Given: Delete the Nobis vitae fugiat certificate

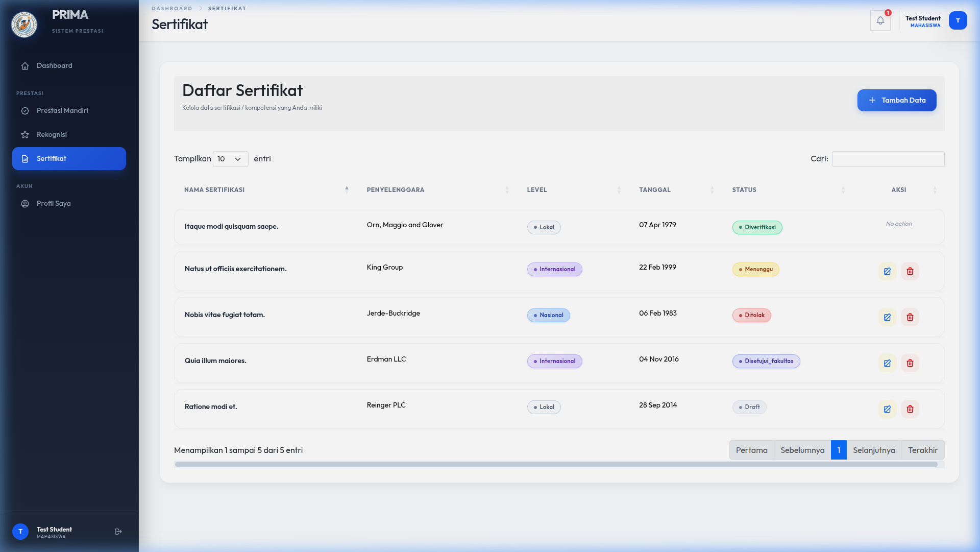Looking at the screenshot, I should click(x=910, y=317).
